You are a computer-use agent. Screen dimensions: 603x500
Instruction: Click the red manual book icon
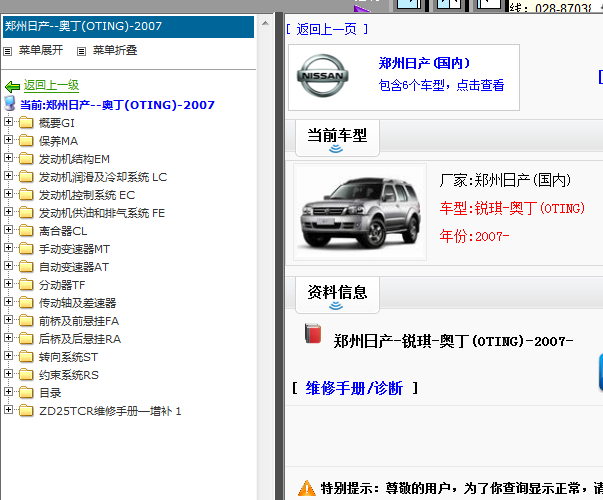pyautogui.click(x=313, y=333)
